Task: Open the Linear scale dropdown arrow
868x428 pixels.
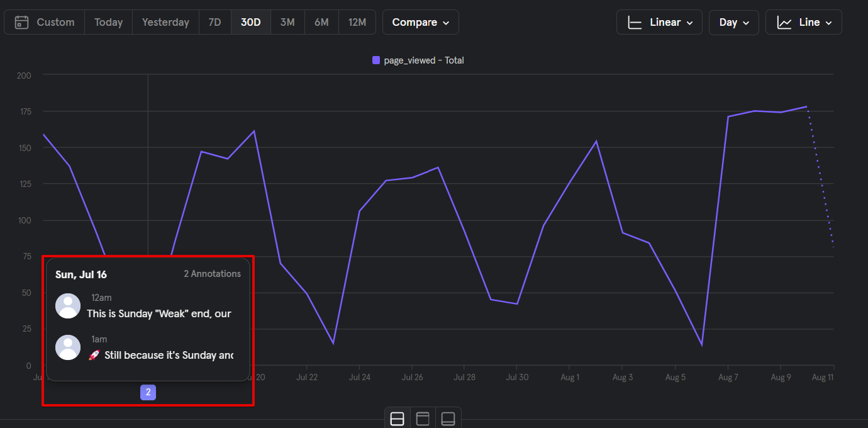Action: [690, 23]
